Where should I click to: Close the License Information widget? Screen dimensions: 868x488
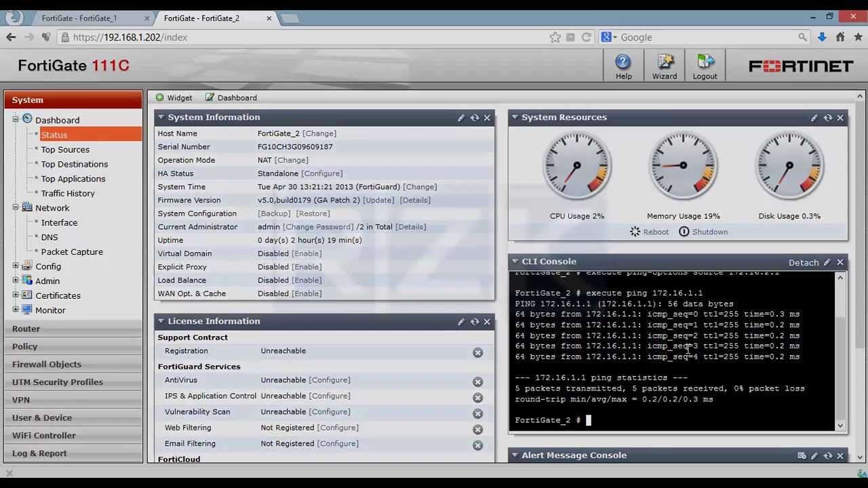pos(487,322)
